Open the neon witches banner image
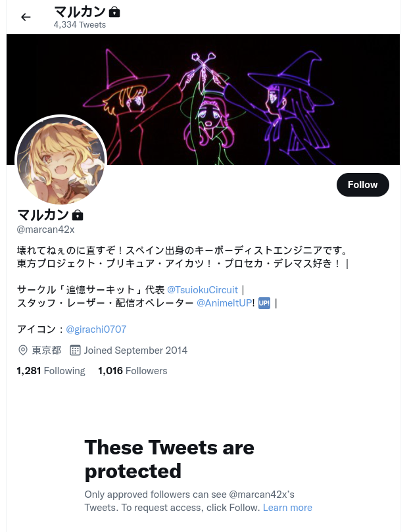 [x=203, y=99]
